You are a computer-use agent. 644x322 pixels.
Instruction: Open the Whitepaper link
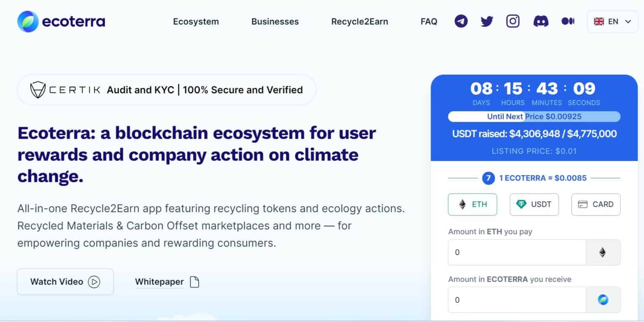(x=159, y=282)
